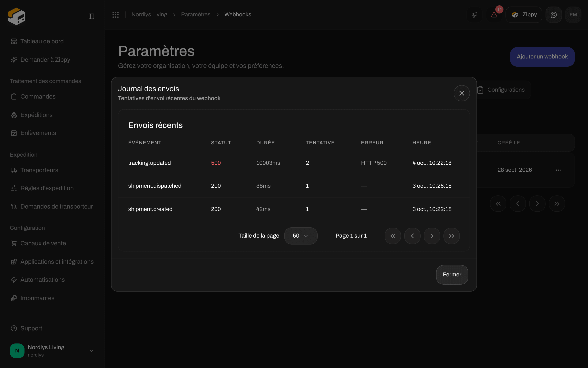
Task: Open the webhook row three-dots menu
Action: pyautogui.click(x=558, y=170)
